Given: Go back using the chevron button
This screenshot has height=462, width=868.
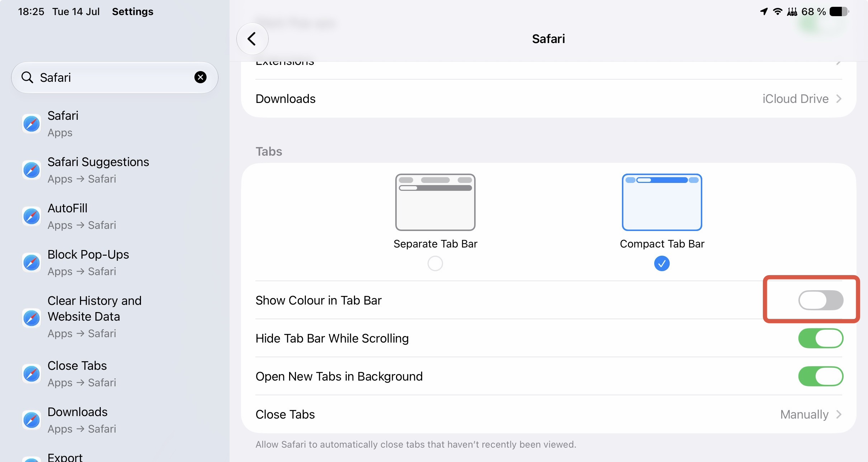Looking at the screenshot, I should [252, 39].
